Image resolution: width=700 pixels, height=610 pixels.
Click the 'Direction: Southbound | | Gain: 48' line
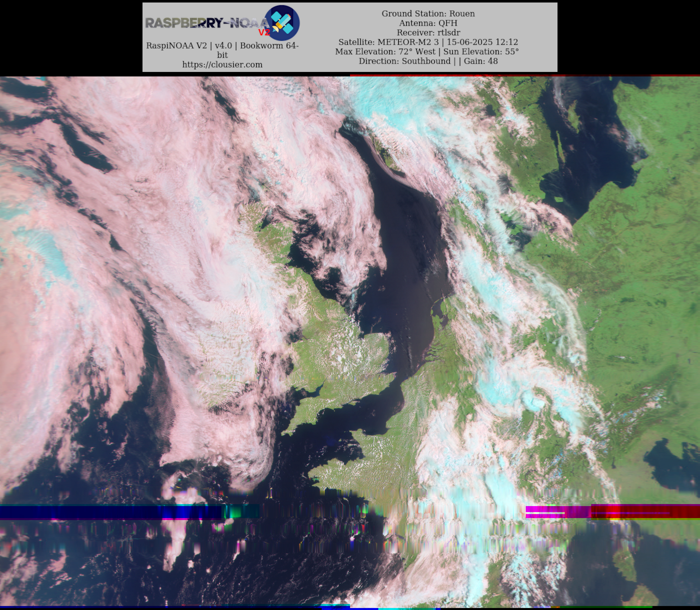[428, 61]
